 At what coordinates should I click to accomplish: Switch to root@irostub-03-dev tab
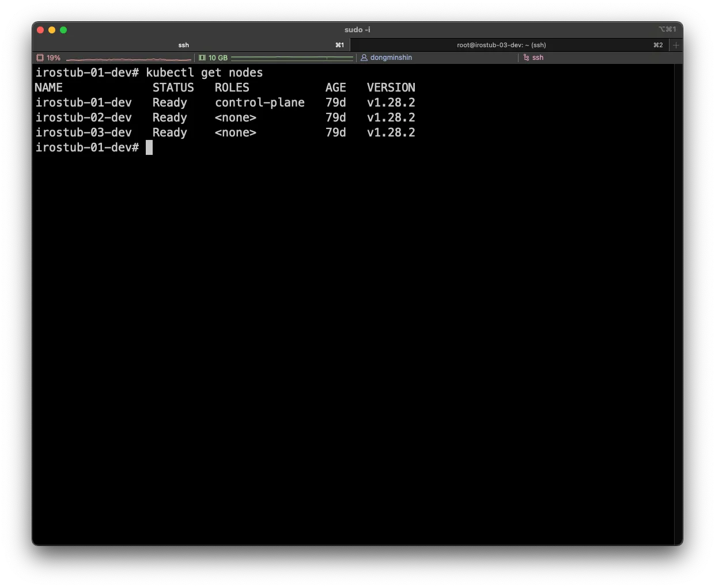coord(501,45)
